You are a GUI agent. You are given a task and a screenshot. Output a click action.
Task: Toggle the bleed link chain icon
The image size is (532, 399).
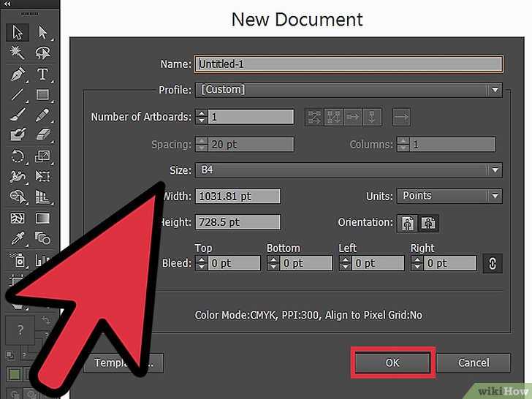pos(493,263)
